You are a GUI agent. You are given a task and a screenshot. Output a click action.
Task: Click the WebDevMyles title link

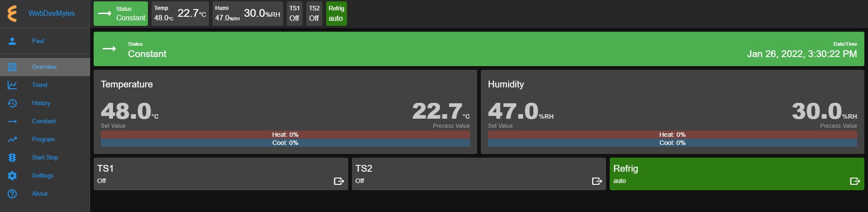pyautogui.click(x=52, y=14)
